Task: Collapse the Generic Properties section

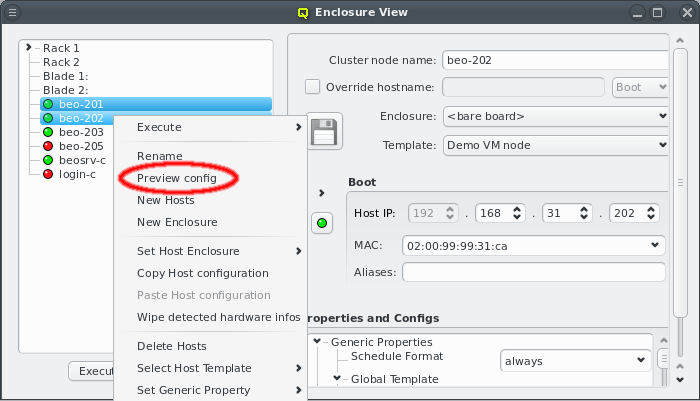Action: coord(318,342)
